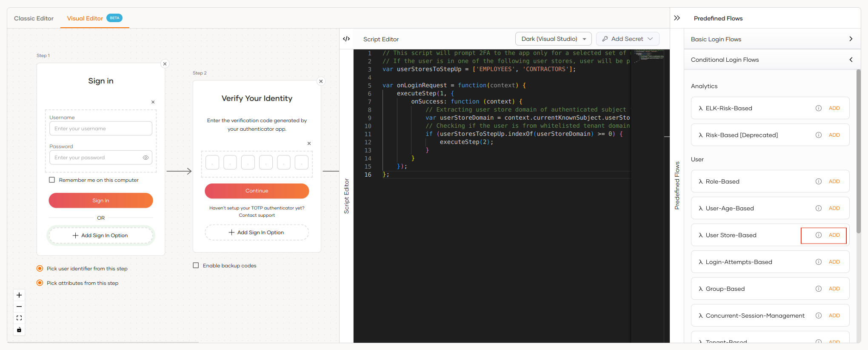Add Sign In Option in Step 2
Image resolution: width=868 pixels, height=350 pixels.
257,232
